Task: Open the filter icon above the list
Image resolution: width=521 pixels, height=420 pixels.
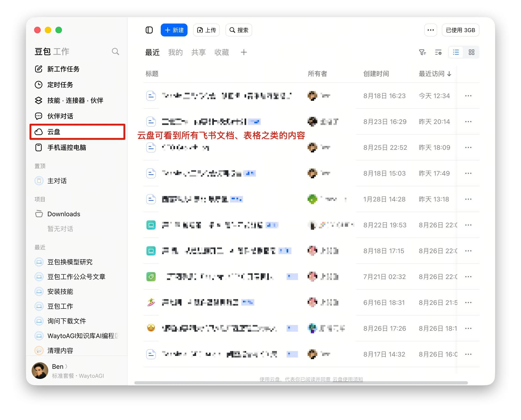Action: [x=422, y=52]
